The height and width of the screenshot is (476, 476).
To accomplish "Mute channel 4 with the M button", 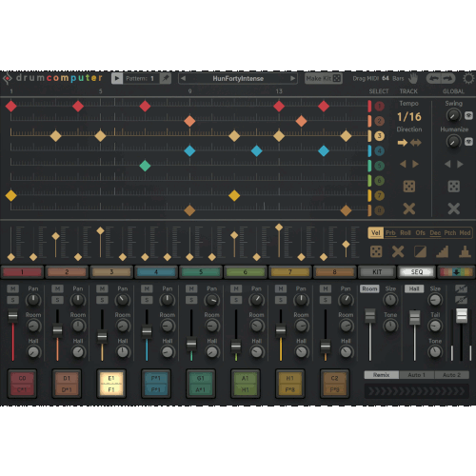I will 147,288.
